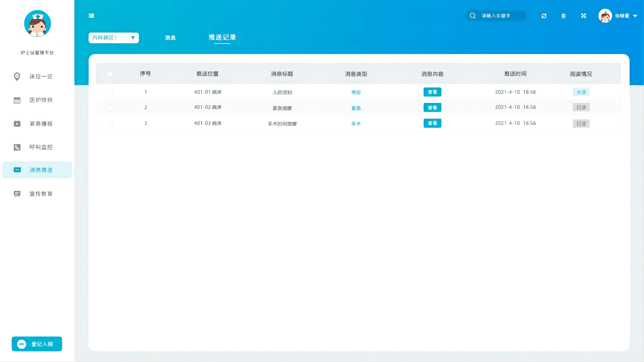Click the nurse avatar logo in the sidebar
Viewport: 644px width, 362px height.
click(x=37, y=24)
